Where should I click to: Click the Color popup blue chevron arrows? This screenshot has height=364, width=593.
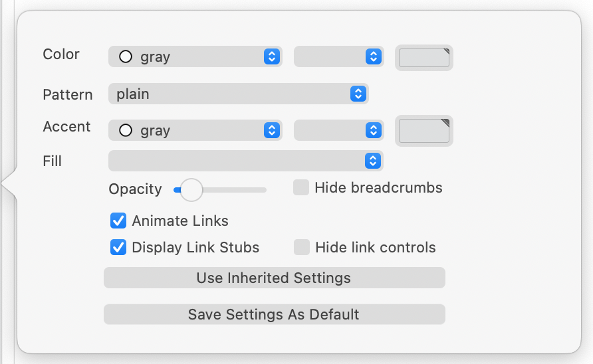click(x=271, y=57)
